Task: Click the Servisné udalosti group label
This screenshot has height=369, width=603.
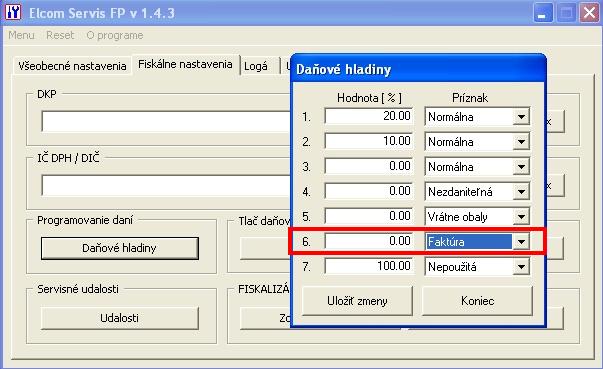Action: pyautogui.click(x=78, y=289)
